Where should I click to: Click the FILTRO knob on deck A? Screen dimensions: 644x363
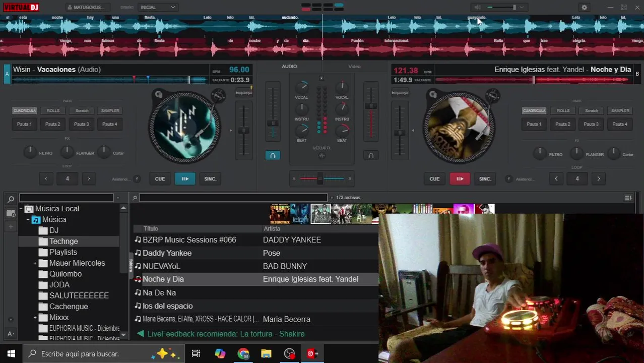tap(30, 152)
